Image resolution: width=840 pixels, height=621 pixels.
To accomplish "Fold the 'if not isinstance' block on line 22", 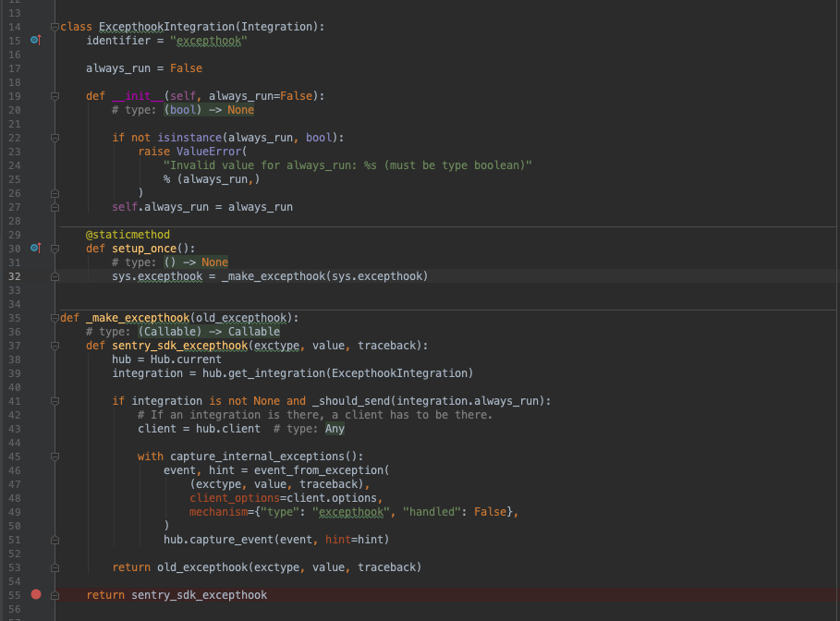I will click(55, 138).
